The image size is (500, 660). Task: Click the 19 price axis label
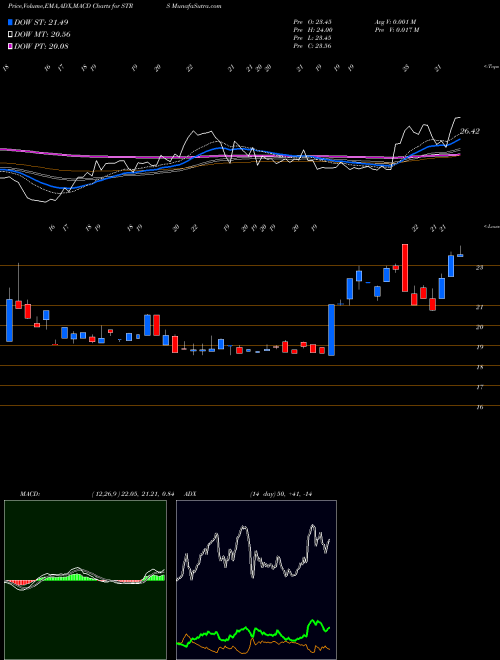click(x=479, y=347)
